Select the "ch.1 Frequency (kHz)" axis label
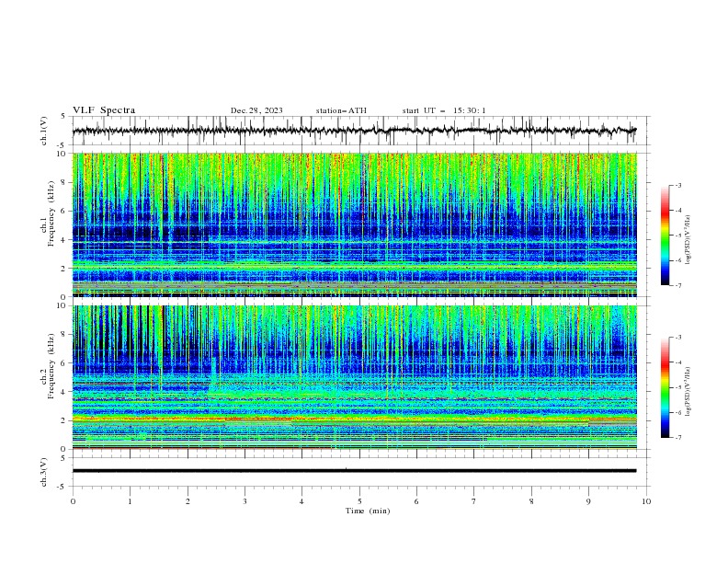 [48, 224]
